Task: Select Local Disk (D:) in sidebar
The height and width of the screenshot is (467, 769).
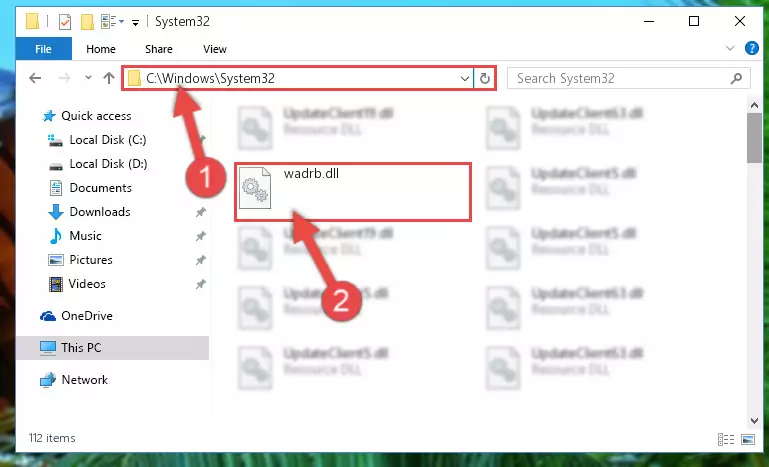Action: click(x=108, y=164)
